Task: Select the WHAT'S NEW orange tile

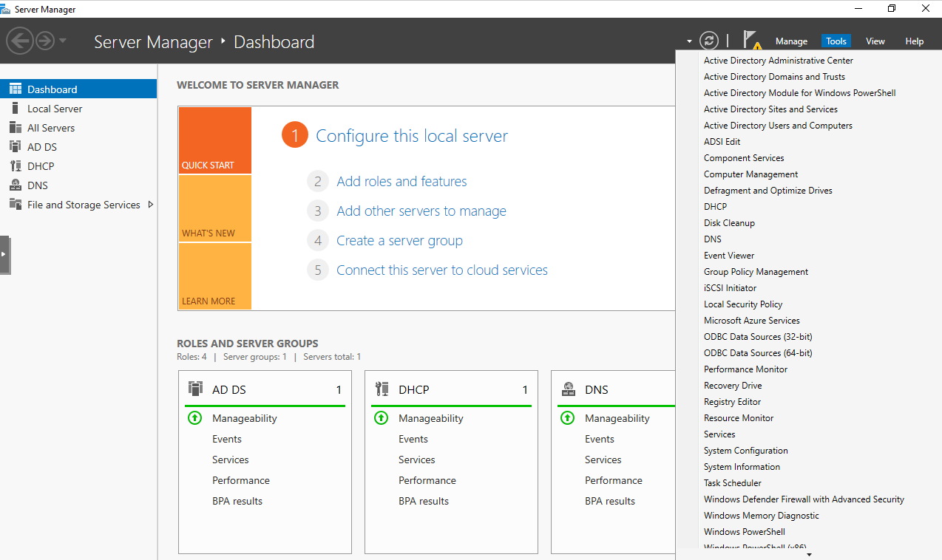Action: [214, 208]
